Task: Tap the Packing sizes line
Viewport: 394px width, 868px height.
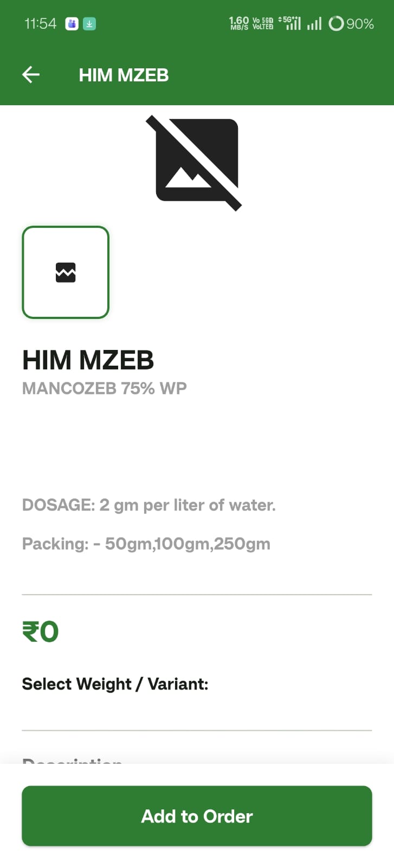Action: pyautogui.click(x=146, y=544)
